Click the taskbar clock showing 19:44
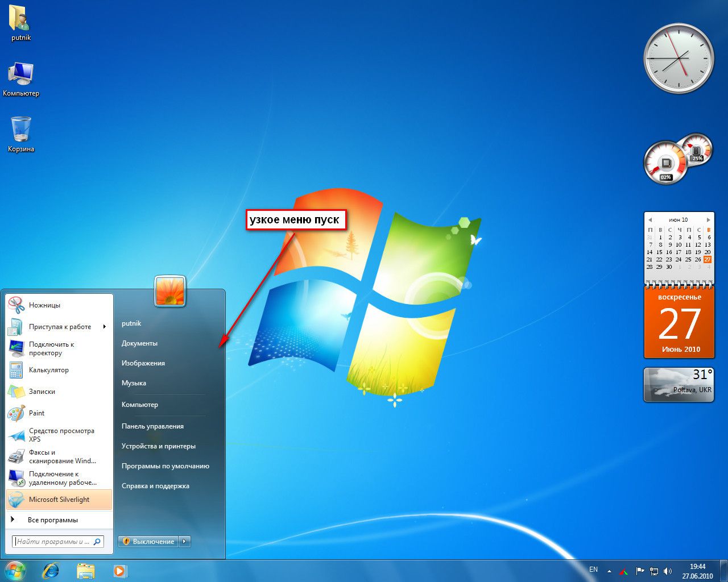The image size is (728, 582). click(x=697, y=571)
